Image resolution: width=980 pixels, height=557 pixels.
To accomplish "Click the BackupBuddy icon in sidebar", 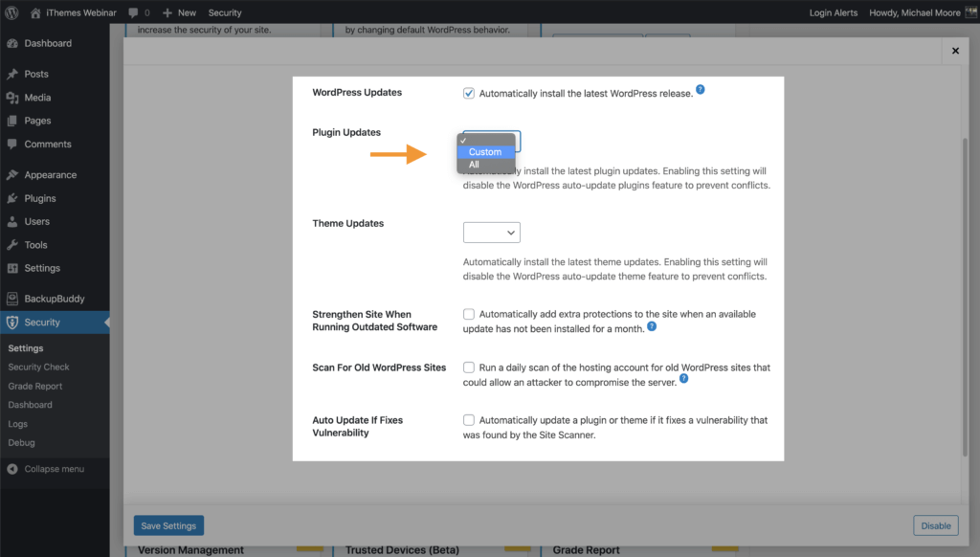I will [x=12, y=299].
